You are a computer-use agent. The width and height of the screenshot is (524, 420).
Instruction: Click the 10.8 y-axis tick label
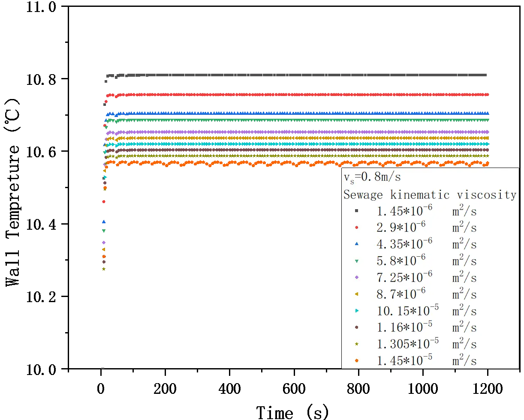pos(41,79)
